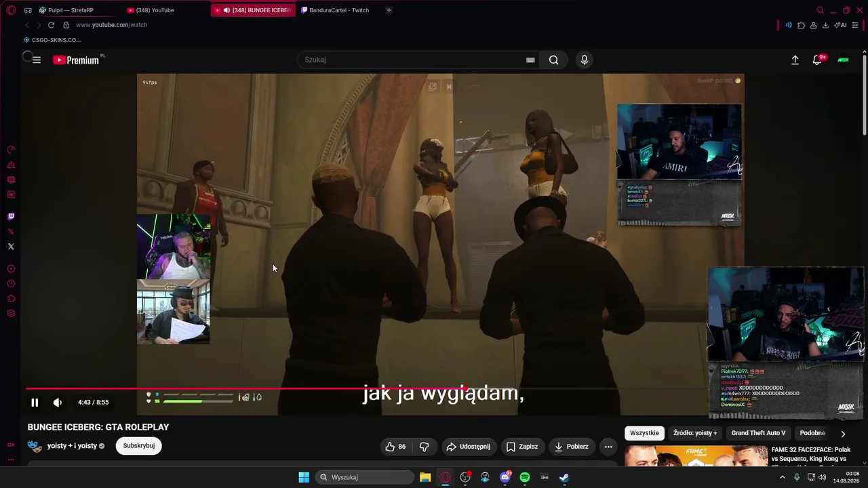Screen dimensions: 868x488
Task: Like the video with 86 likes
Action: 396,447
